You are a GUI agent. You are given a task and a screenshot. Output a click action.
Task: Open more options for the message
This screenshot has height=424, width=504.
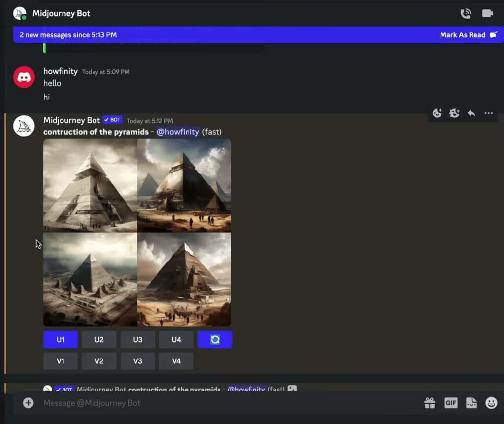click(489, 113)
